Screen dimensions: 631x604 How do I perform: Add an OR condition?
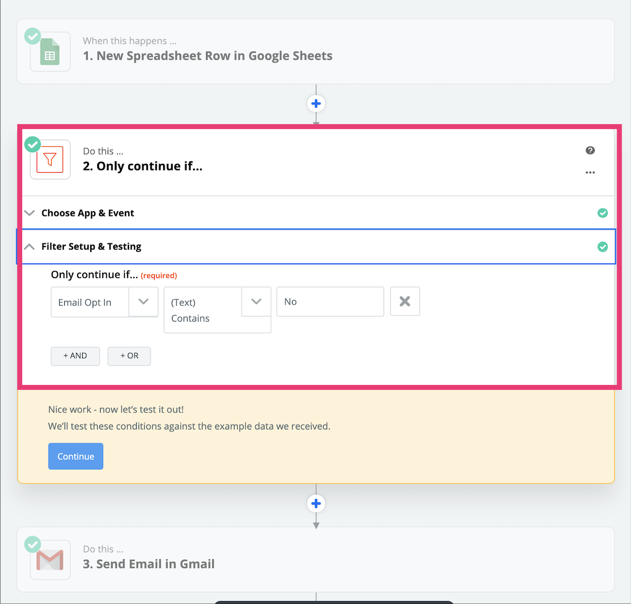pos(129,356)
